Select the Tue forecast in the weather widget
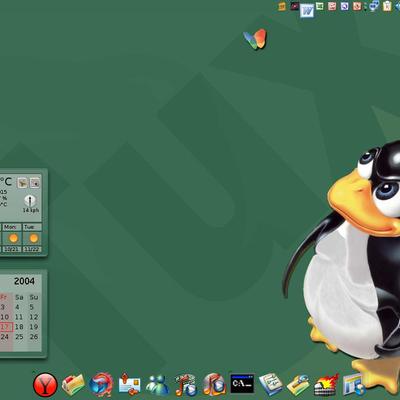 point(32,227)
